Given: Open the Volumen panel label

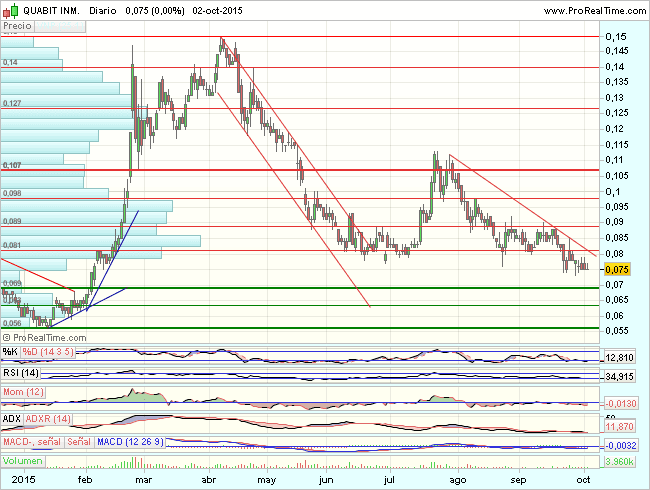Looking at the screenshot, I should (23, 461).
